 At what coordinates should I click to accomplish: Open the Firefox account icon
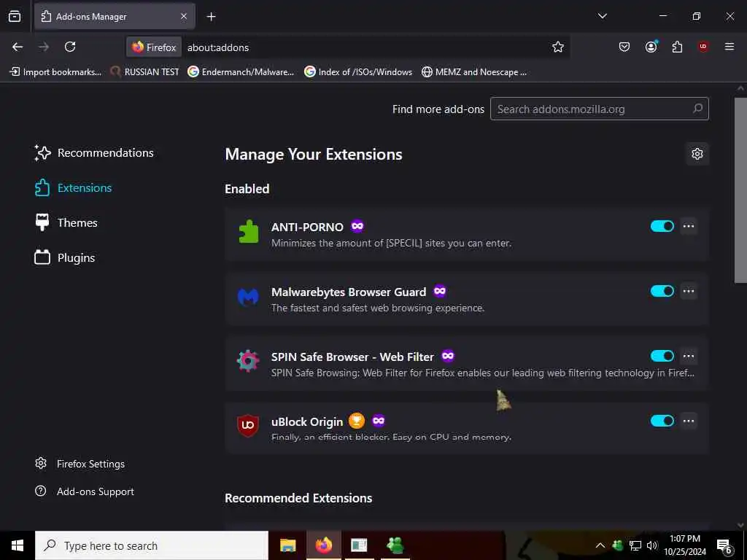click(x=651, y=47)
